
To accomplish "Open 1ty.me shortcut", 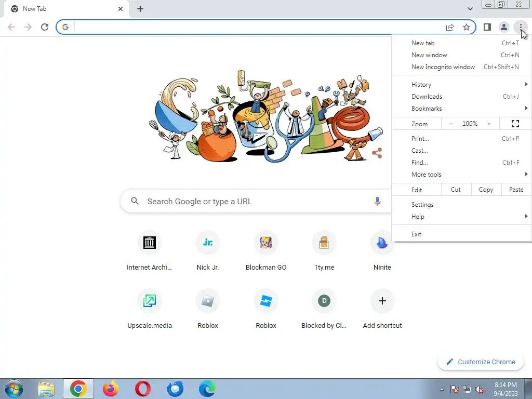I will click(324, 251).
